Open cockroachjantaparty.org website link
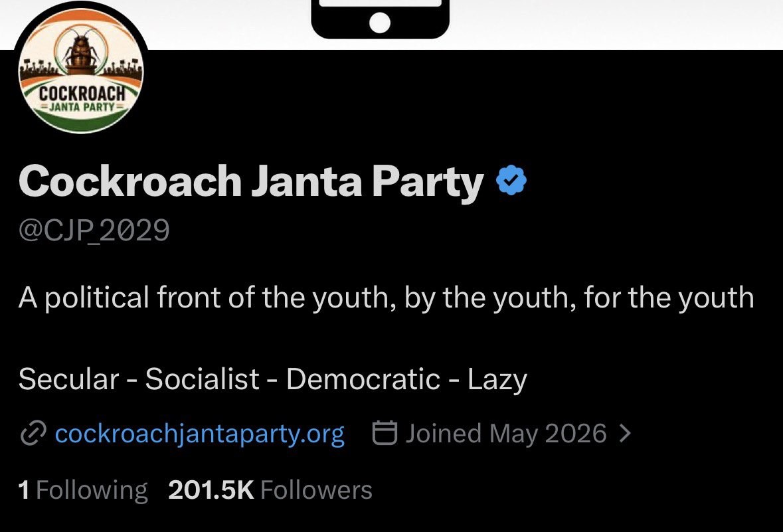The image size is (783, 532). (199, 433)
